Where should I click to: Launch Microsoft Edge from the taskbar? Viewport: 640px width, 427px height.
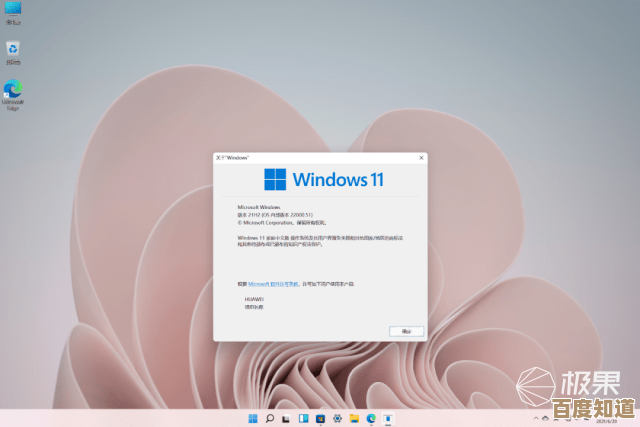click(371, 418)
